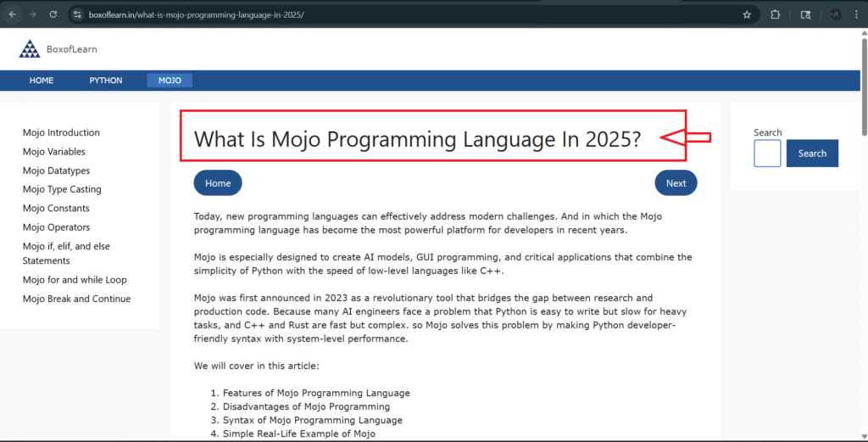Open Mojo Introduction in the sidebar
This screenshot has height=442, width=868.
[x=61, y=132]
